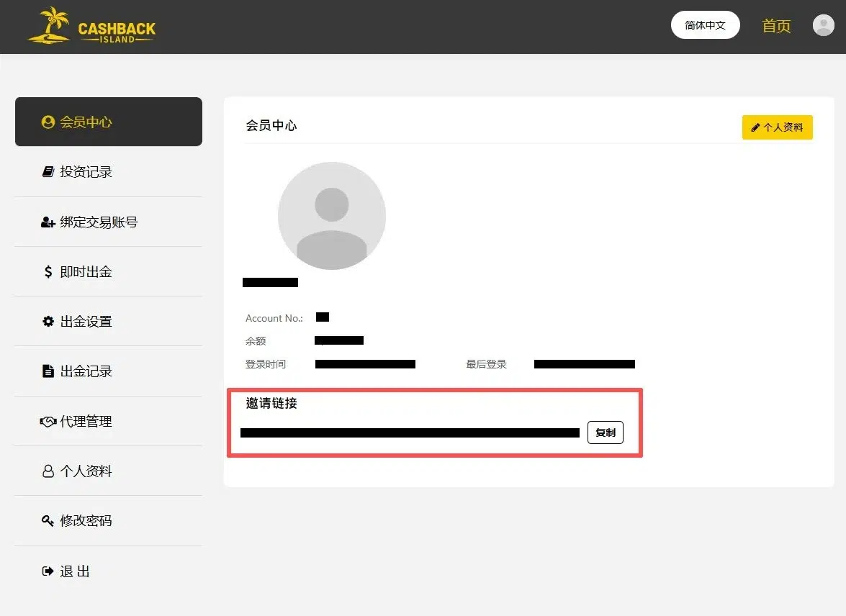Click the 登录时间 label
Screen dimensions: 846x616
coord(266,364)
